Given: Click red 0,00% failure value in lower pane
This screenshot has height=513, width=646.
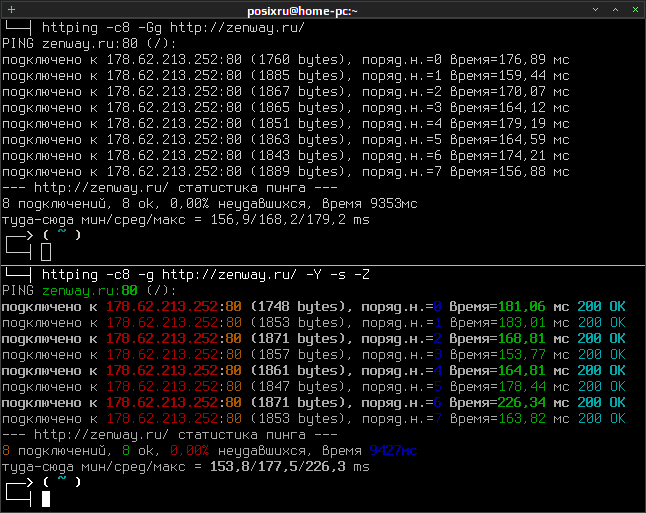Looking at the screenshot, I should pyautogui.click(x=190, y=451).
